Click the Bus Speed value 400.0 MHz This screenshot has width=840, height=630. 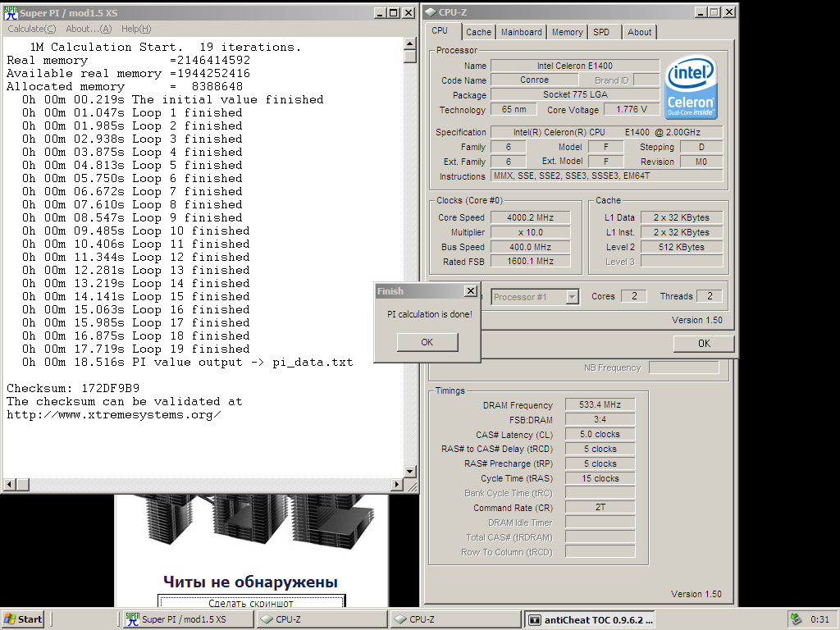pos(531,247)
